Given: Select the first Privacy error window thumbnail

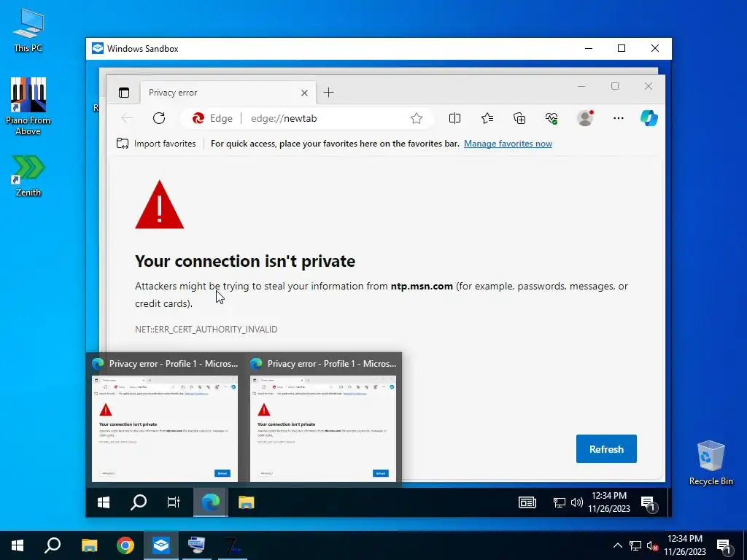Looking at the screenshot, I should coord(165,420).
